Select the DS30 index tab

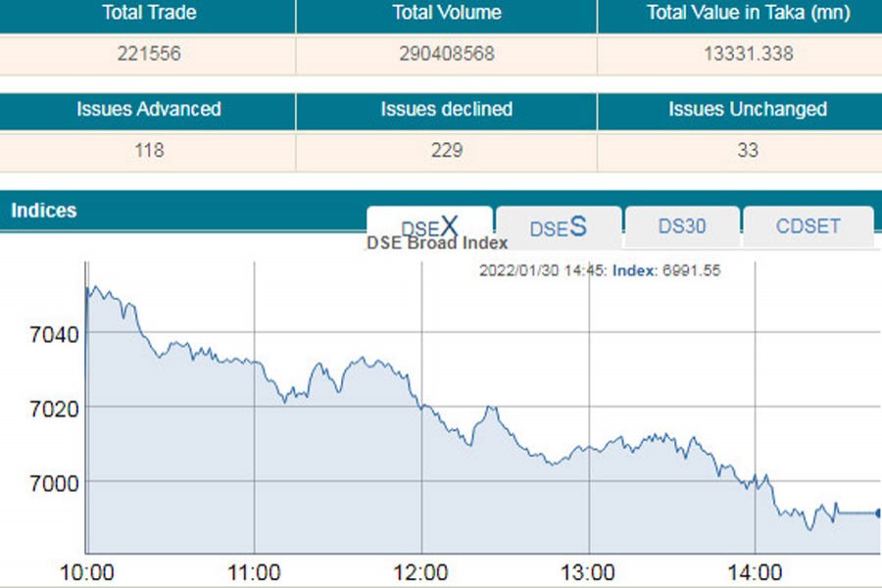pos(682,226)
